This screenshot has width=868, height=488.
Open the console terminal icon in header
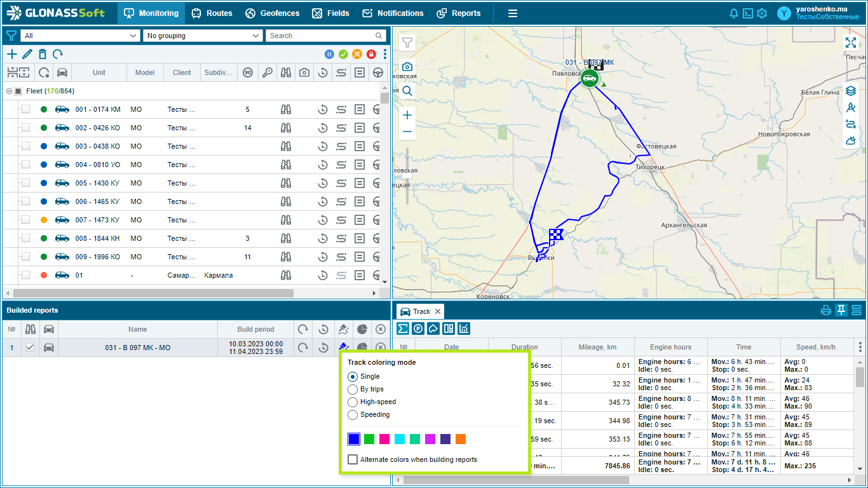[748, 13]
